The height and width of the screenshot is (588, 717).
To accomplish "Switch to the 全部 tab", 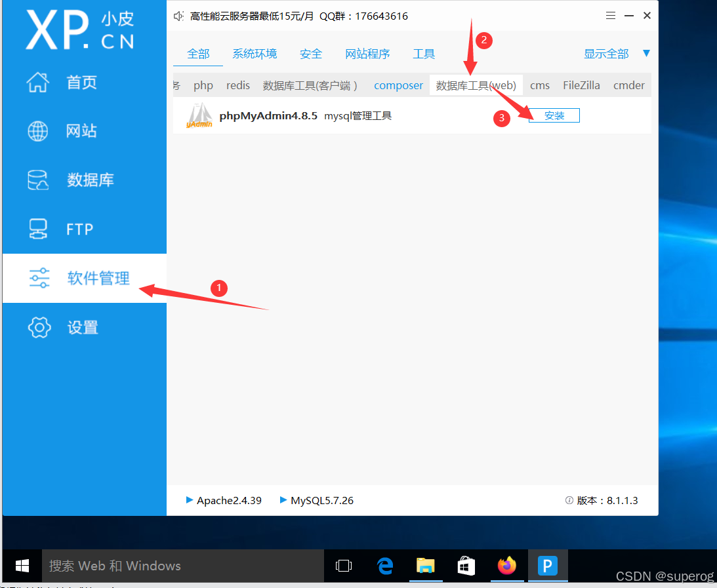I will click(198, 54).
